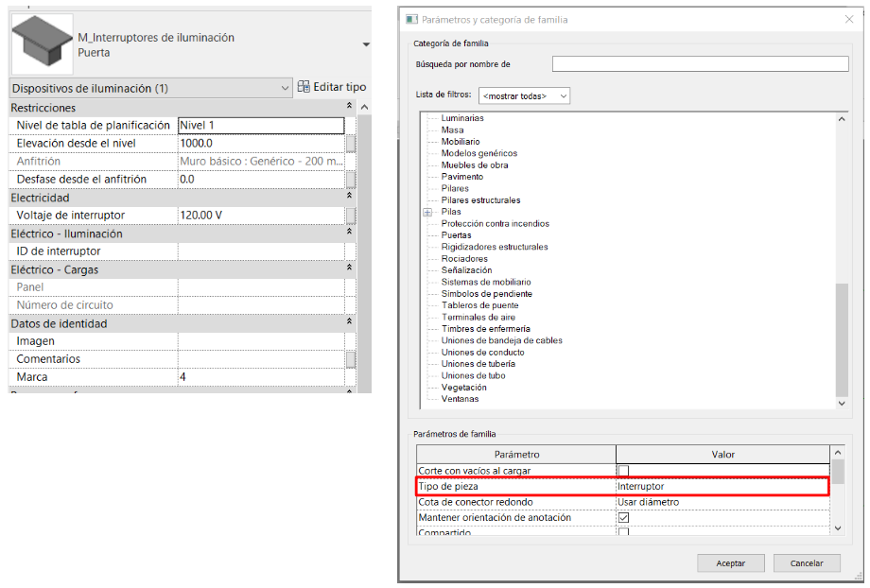
Task: Select Mobiliario in the category list
Action: 461,142
